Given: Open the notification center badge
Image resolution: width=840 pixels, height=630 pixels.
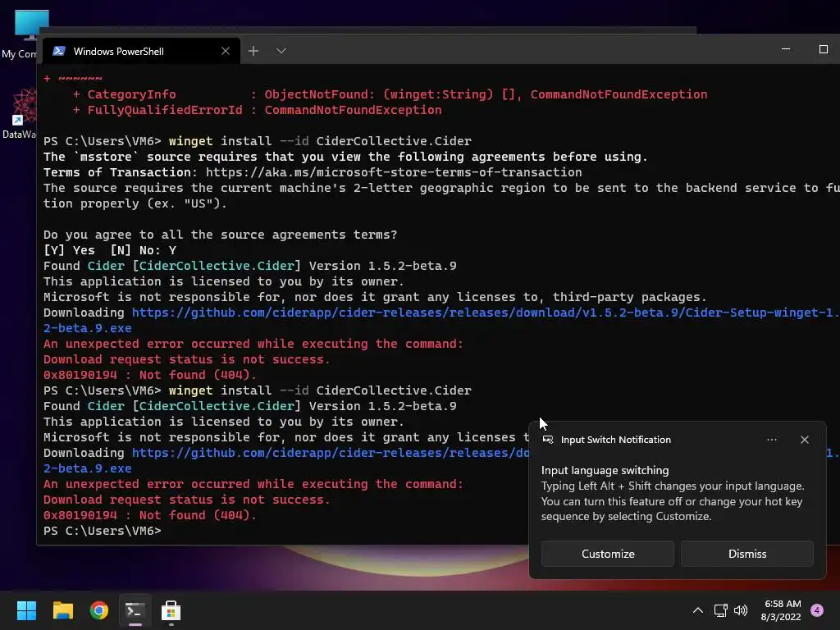Looking at the screenshot, I should [817, 609].
